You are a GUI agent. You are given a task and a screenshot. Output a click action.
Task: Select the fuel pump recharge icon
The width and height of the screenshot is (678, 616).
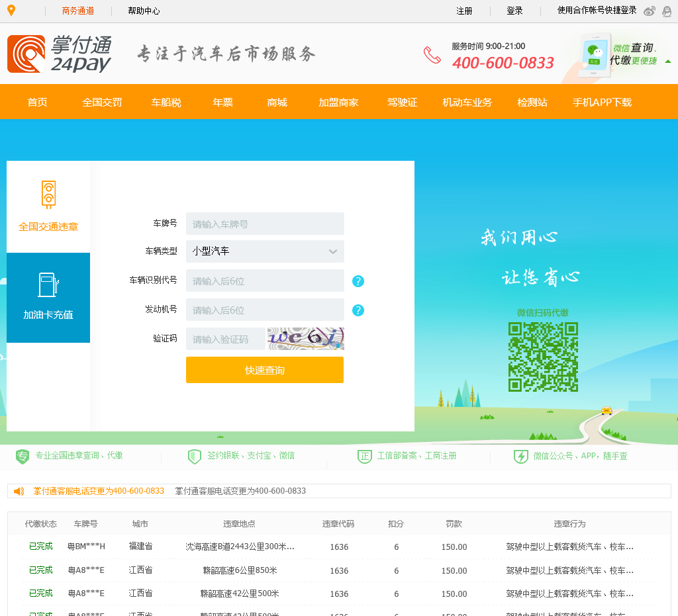tap(48, 285)
